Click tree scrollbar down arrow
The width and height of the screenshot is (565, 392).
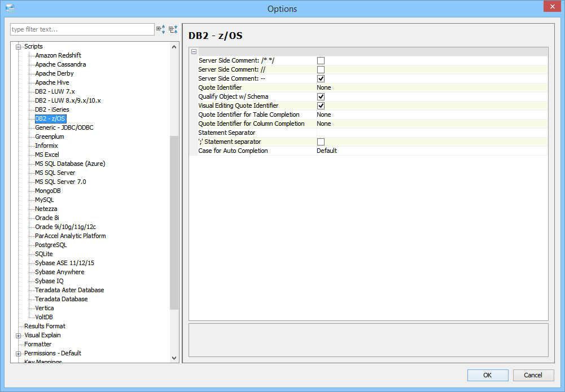pos(174,358)
